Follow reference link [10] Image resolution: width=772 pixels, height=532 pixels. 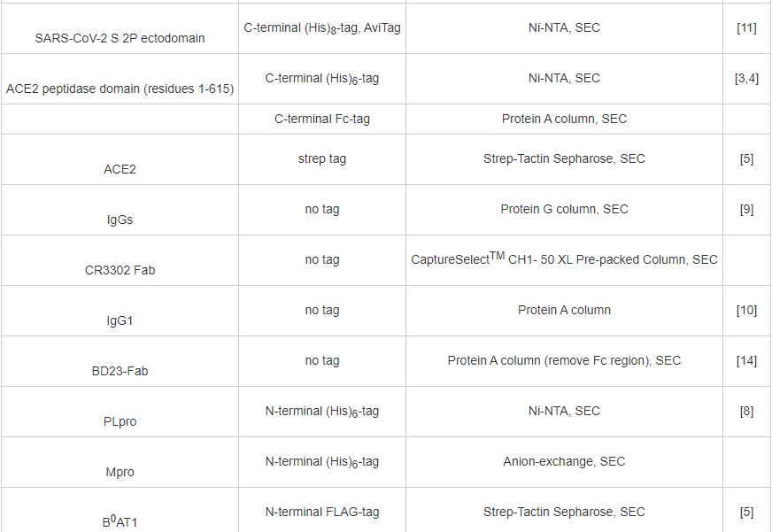coord(746,311)
